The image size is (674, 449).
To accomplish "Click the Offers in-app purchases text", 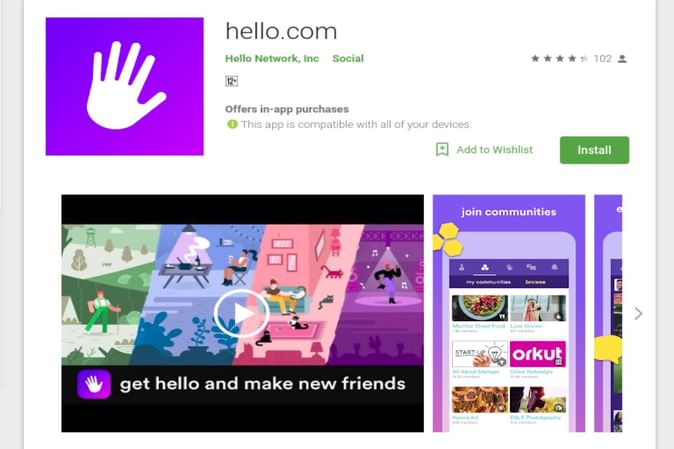I will [x=287, y=109].
